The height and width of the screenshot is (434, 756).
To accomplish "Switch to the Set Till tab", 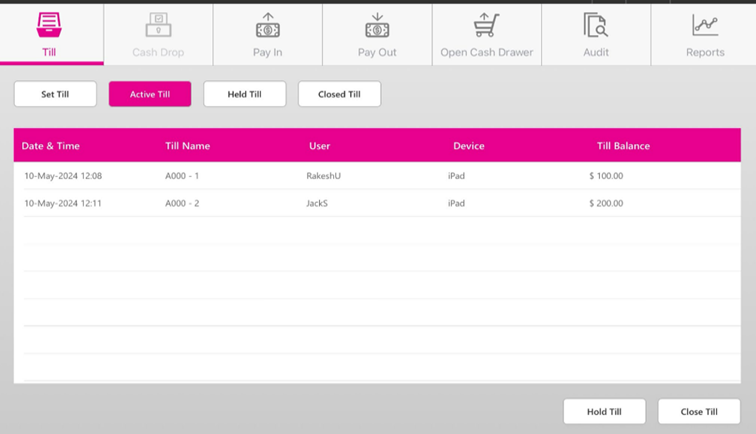I will coord(55,94).
